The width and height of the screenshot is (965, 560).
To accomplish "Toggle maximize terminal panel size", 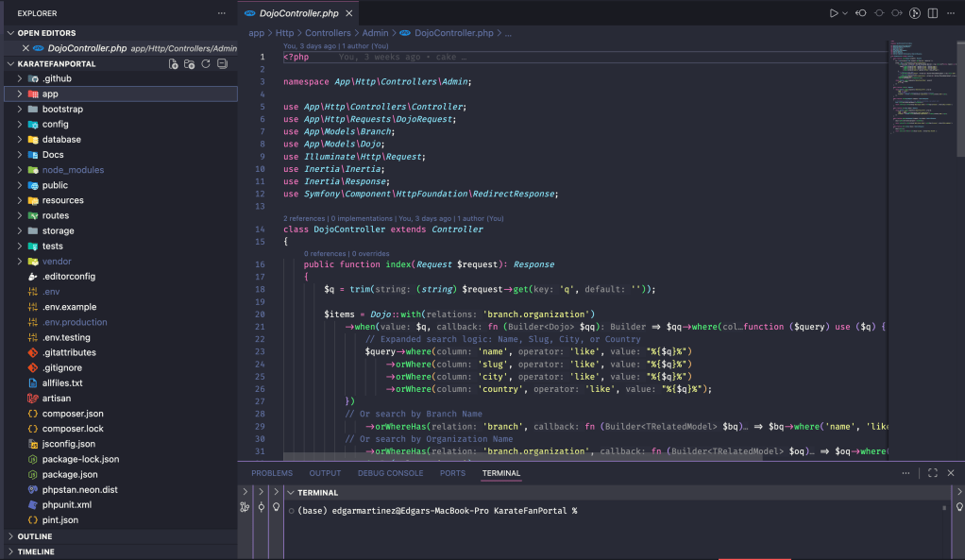I will pos(932,473).
